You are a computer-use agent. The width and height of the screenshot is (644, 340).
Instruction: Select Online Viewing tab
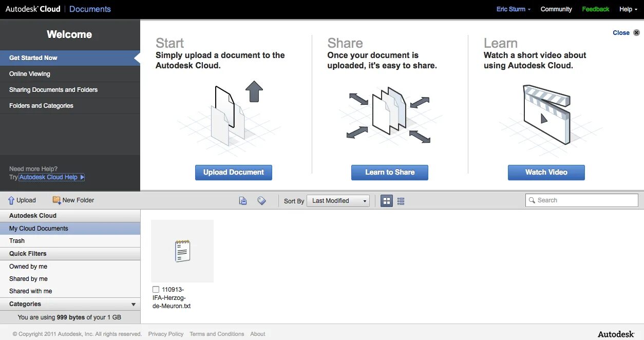click(70, 74)
